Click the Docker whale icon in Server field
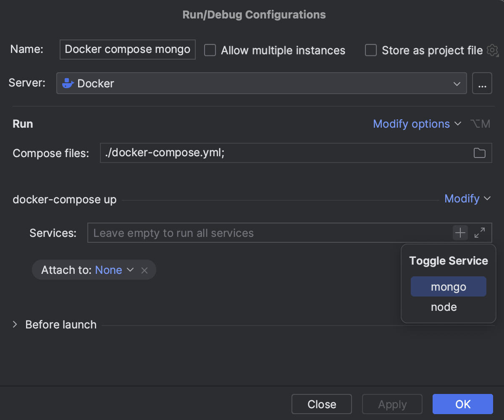This screenshot has width=504, height=420. [x=68, y=83]
